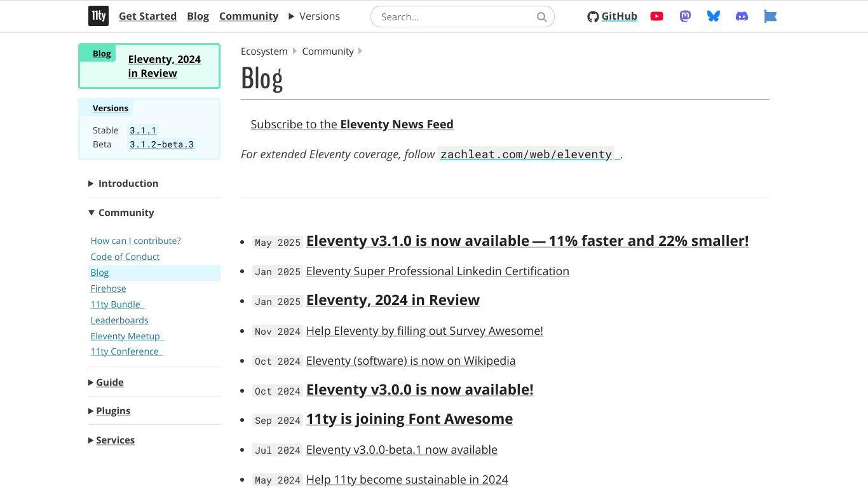This screenshot has height=488, width=868.
Task: Click Ecosystem breadcrumb
Action: [x=264, y=51]
